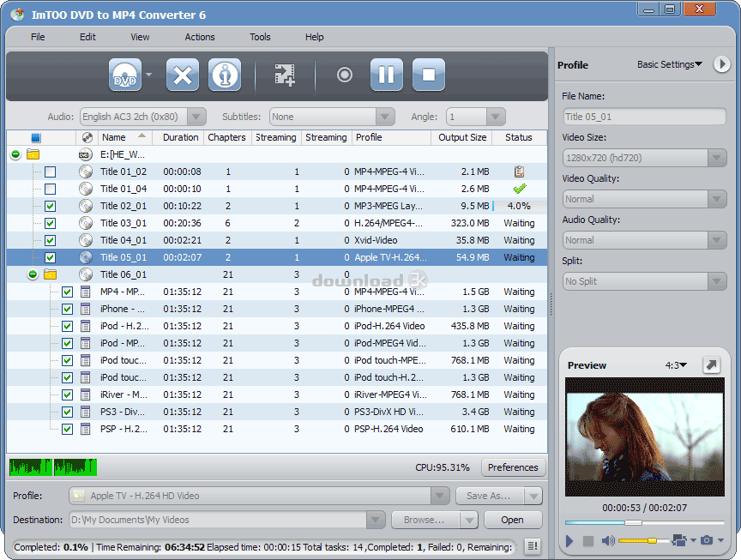This screenshot has width=741, height=560.
Task: Open the Split dropdown
Action: coord(716,281)
